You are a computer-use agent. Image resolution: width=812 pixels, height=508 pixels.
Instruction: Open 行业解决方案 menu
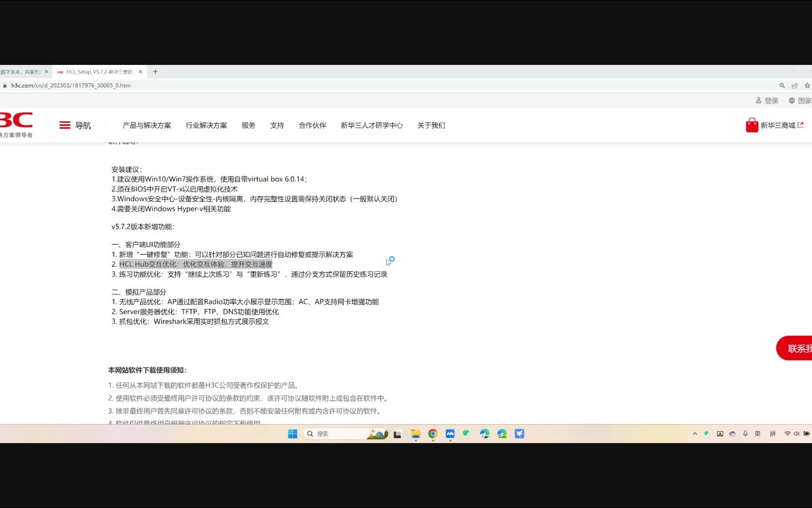(x=206, y=126)
